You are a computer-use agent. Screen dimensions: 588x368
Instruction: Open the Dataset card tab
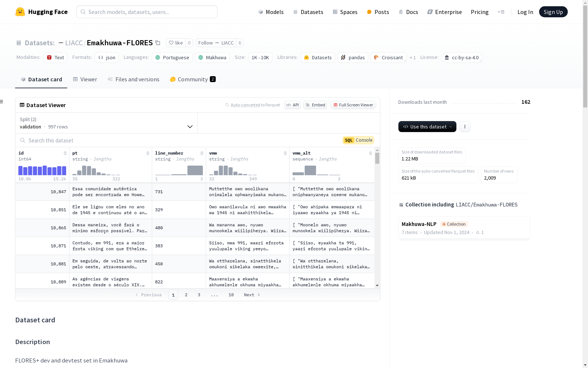click(41, 79)
